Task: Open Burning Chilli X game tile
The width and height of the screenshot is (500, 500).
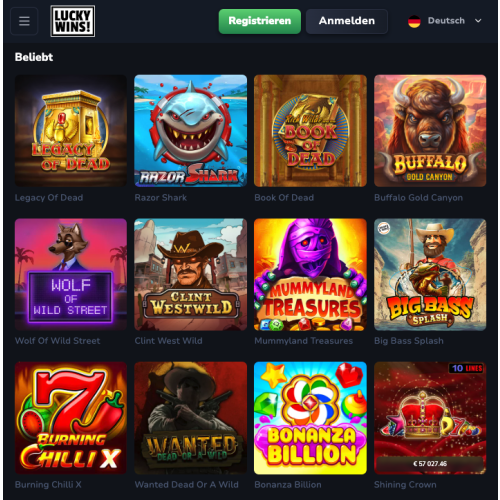Action: (71, 418)
